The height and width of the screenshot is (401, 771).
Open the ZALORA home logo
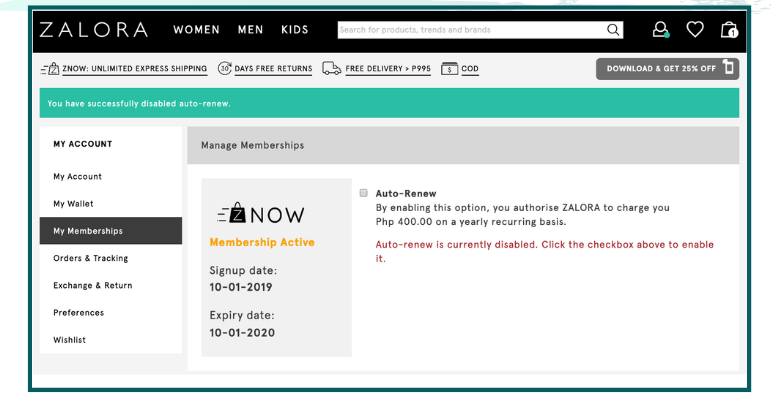click(x=93, y=30)
